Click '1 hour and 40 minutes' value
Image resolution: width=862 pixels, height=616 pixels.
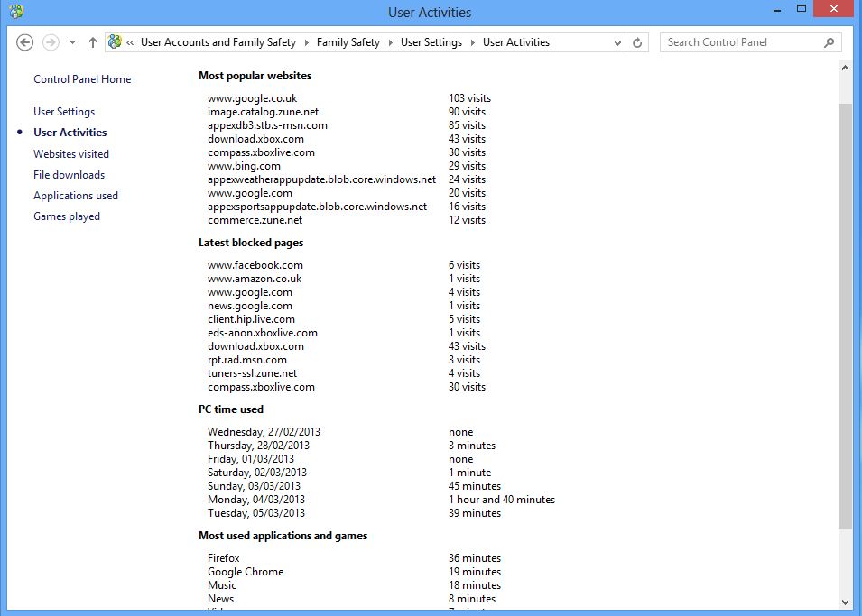(502, 500)
